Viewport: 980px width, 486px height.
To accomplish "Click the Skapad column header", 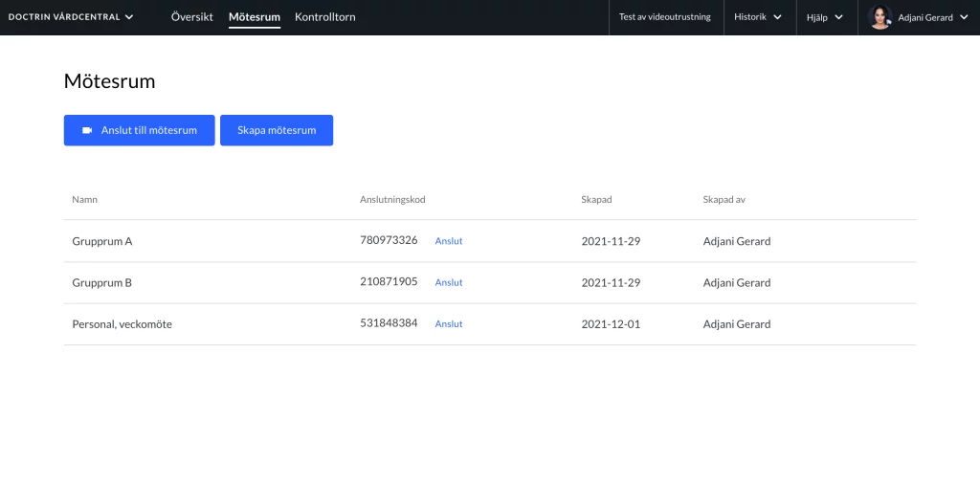I will pos(596,200).
